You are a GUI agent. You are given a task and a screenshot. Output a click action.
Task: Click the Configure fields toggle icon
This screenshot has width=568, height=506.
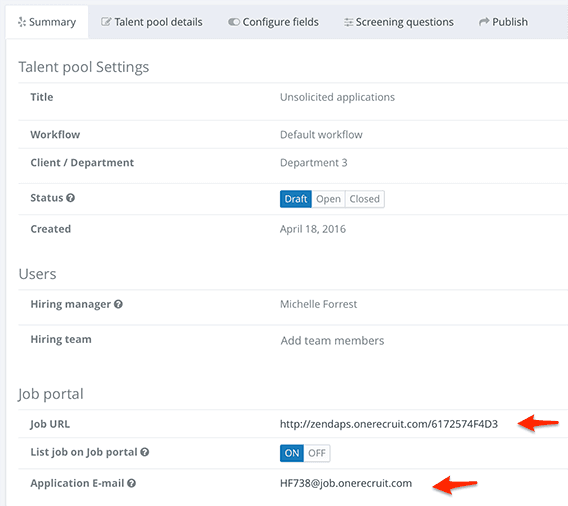click(234, 22)
